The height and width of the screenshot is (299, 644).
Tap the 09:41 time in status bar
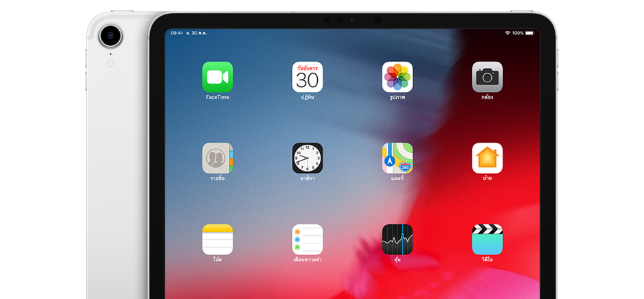(177, 33)
